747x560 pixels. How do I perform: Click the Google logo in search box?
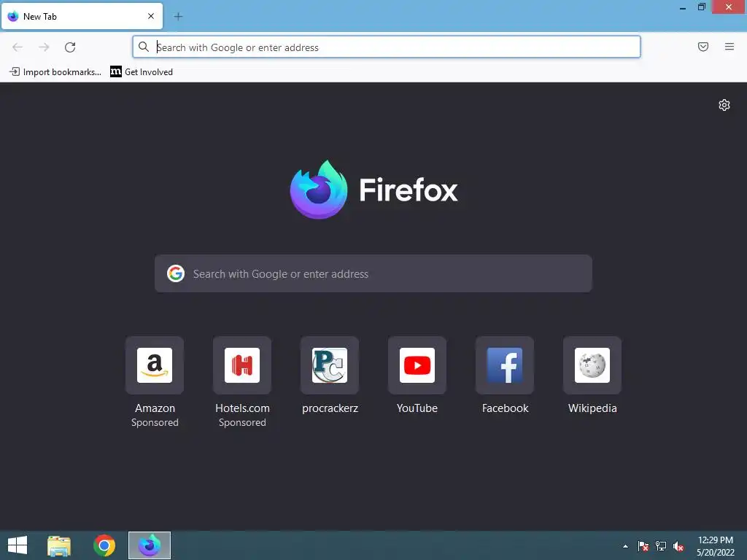coord(176,273)
